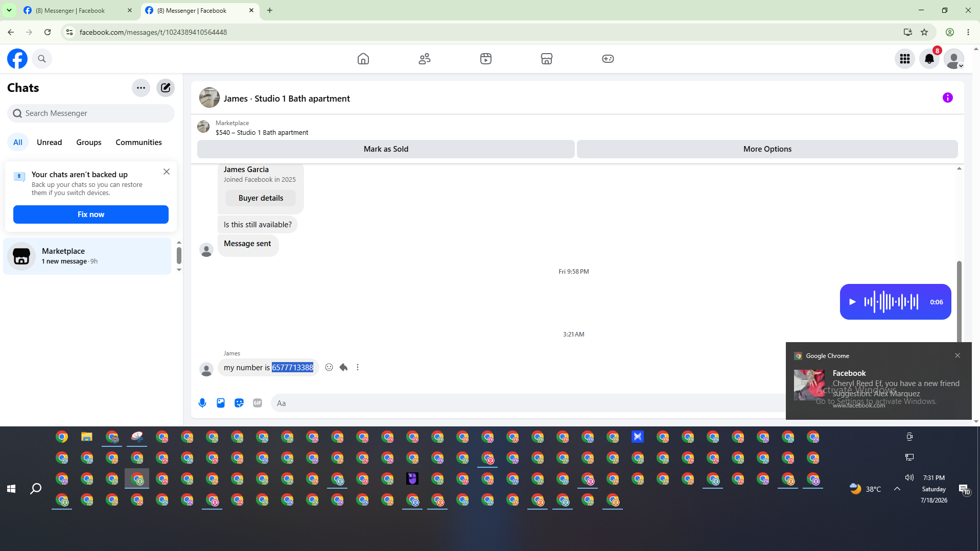Click the facebook.com address bar URL
This screenshot has width=980, height=551.
(153, 32)
